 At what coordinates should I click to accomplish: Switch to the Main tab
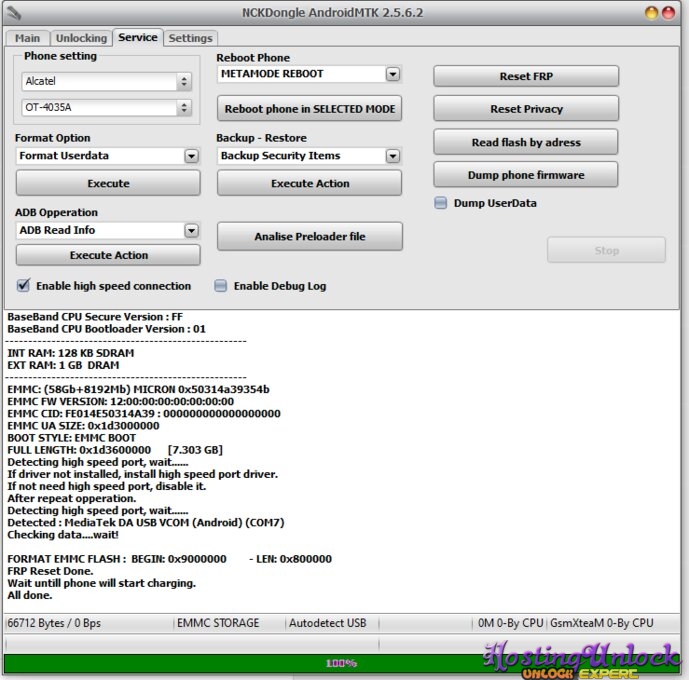click(x=27, y=38)
